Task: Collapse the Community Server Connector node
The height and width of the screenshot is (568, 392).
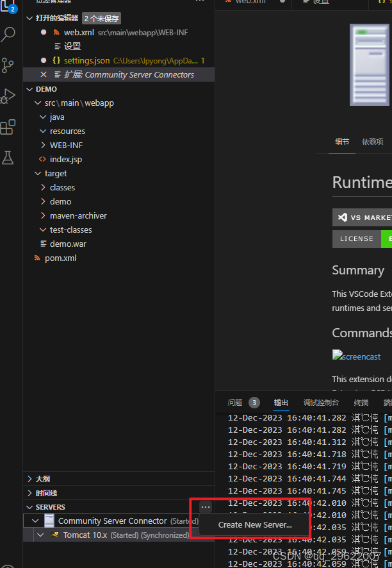Action: click(35, 521)
